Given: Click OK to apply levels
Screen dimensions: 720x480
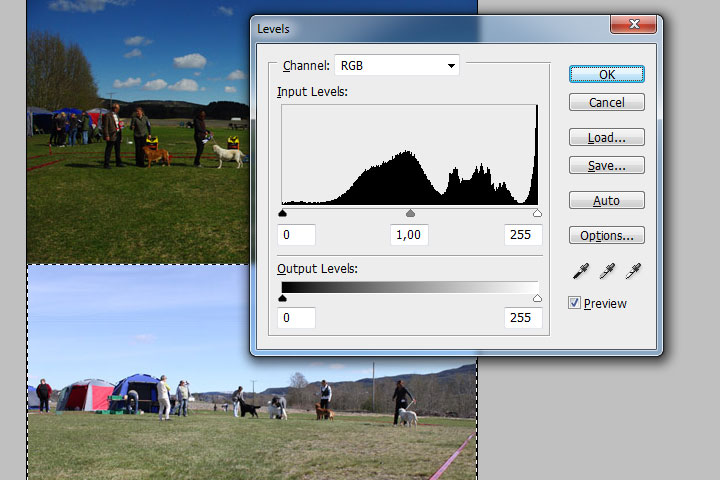Looking at the screenshot, I should click(606, 74).
